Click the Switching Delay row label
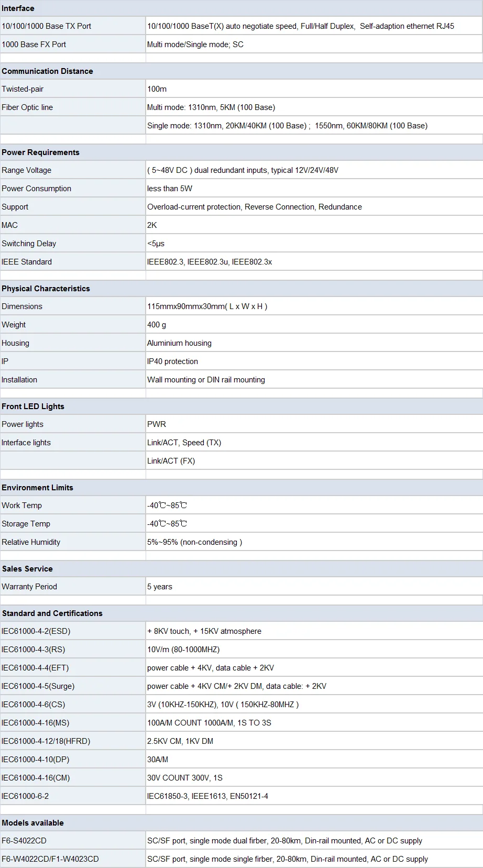This screenshot has height=868, width=483. 29,244
